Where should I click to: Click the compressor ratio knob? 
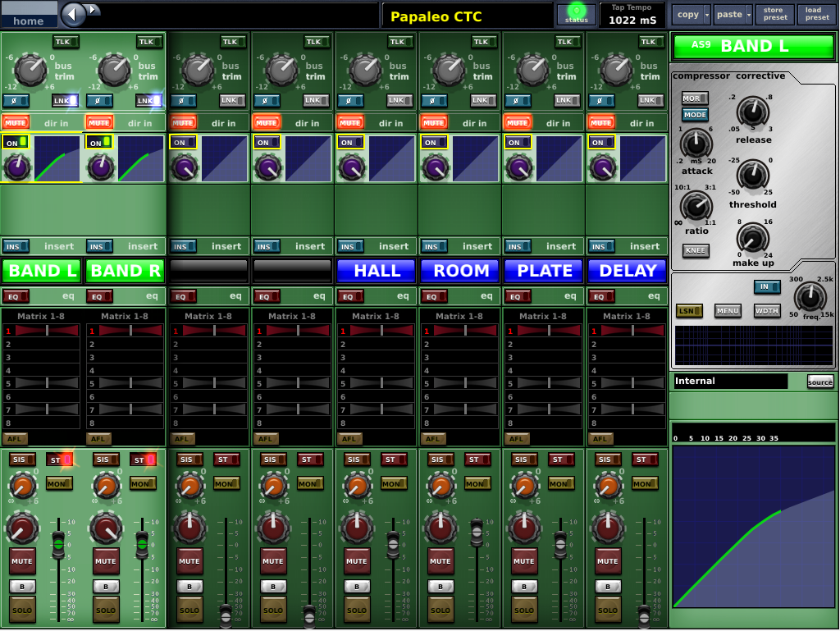coord(696,206)
